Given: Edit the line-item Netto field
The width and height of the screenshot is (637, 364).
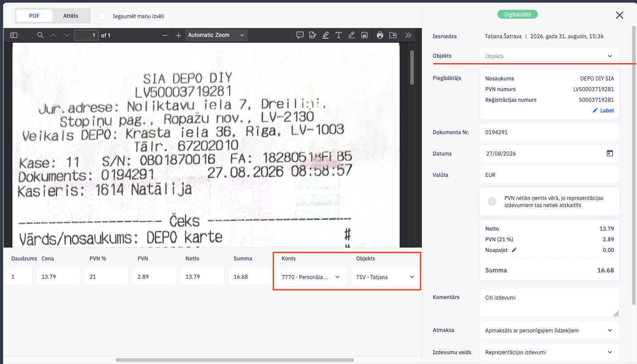Looking at the screenshot, I should point(202,276).
